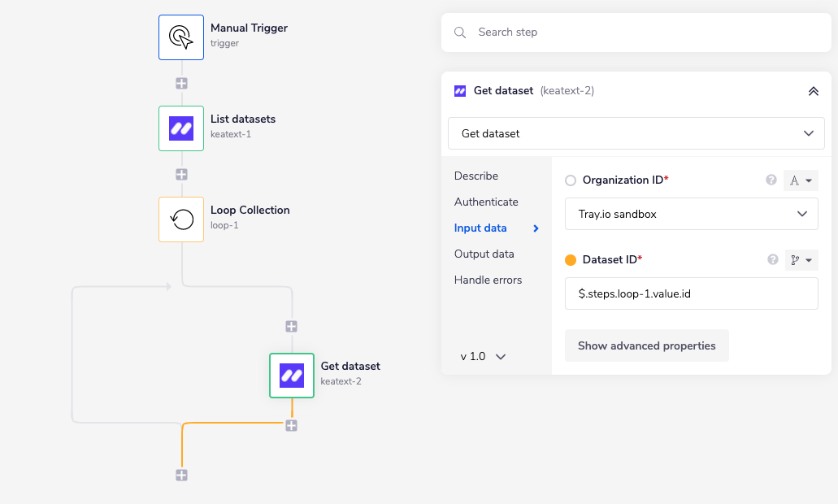Add step between Manual Trigger and List datasets
The image size is (838, 504).
[181, 83]
